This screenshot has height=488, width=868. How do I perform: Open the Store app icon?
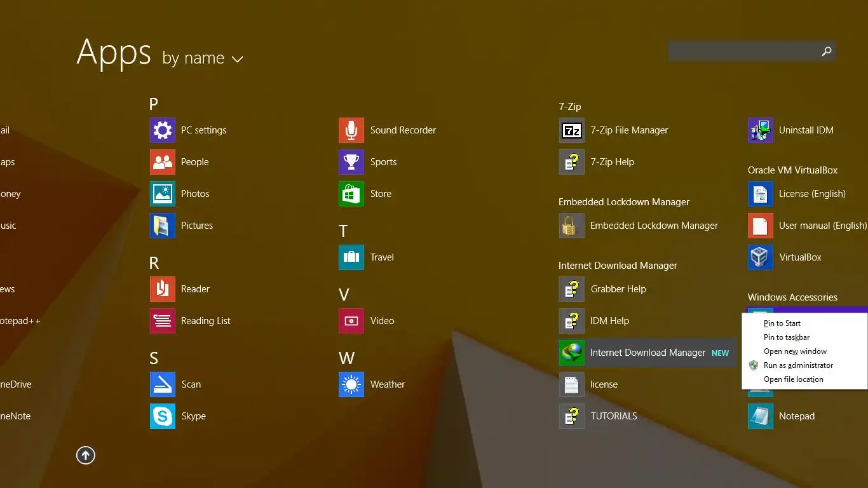(x=351, y=194)
